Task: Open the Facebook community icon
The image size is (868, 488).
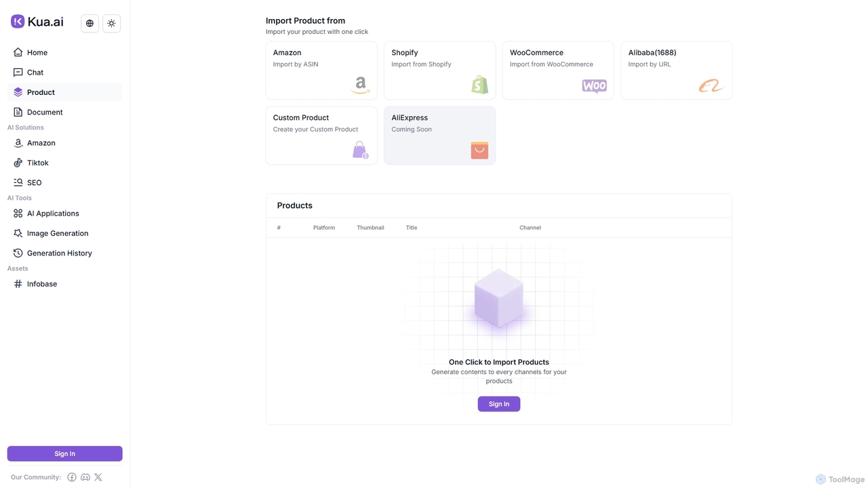Action: 72,477
